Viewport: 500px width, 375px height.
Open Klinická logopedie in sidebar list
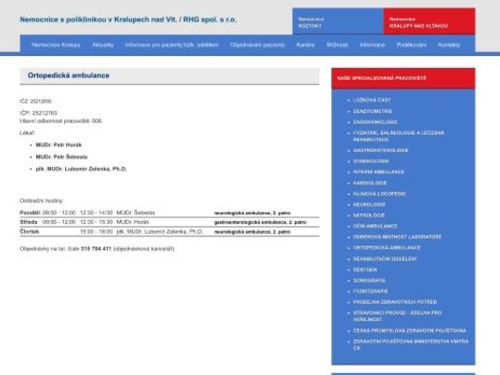coord(379,194)
